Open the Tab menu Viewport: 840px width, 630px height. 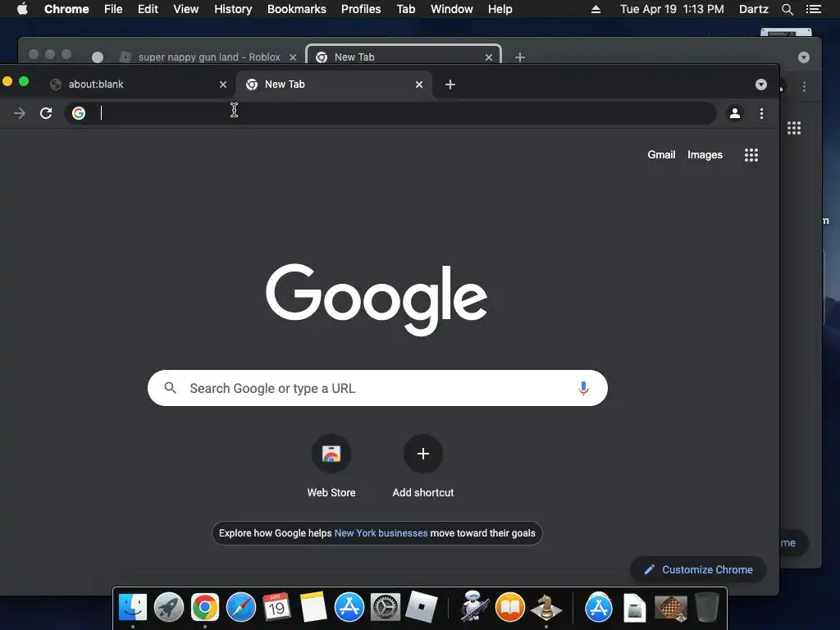(405, 9)
